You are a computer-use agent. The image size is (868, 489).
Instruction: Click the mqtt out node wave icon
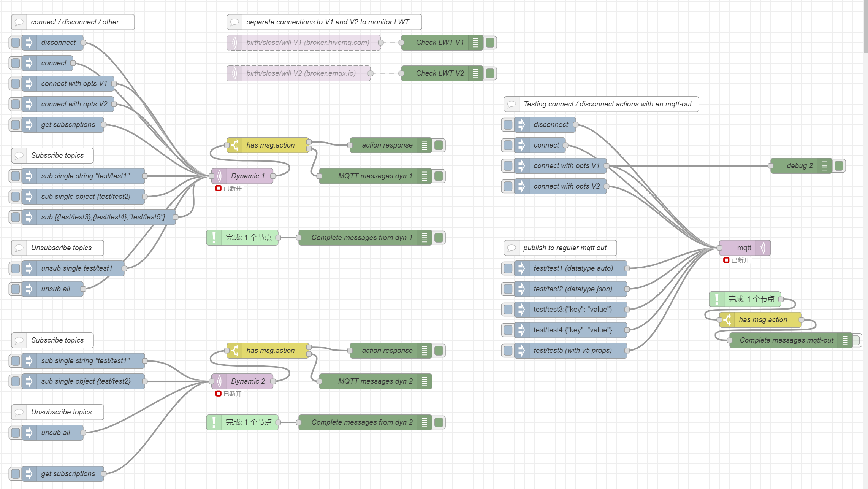[x=763, y=248]
